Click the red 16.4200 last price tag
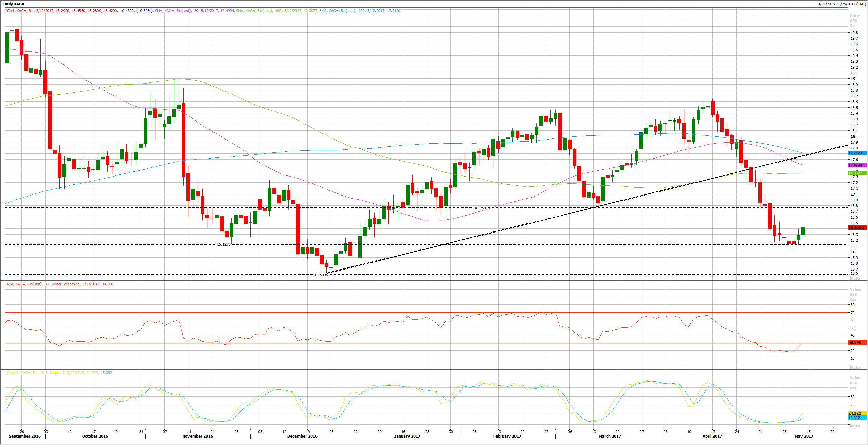The width and height of the screenshot is (868, 445). point(857,228)
